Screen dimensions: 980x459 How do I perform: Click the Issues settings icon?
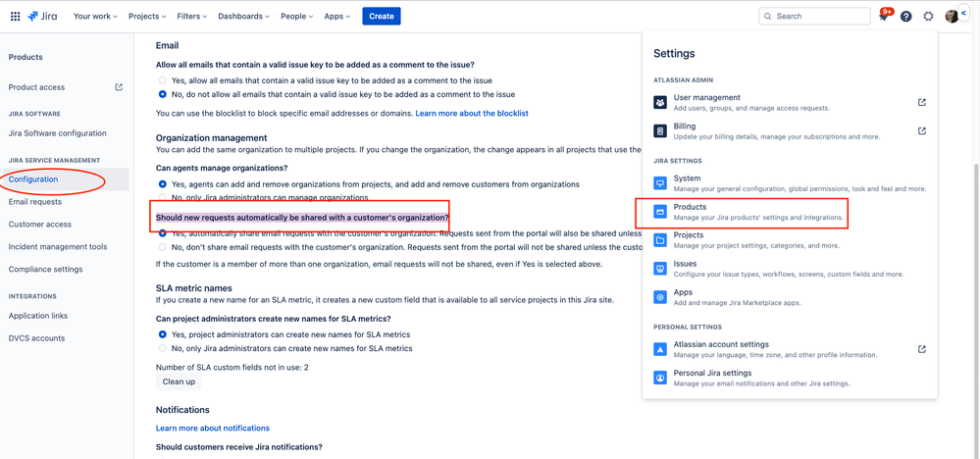(x=660, y=269)
